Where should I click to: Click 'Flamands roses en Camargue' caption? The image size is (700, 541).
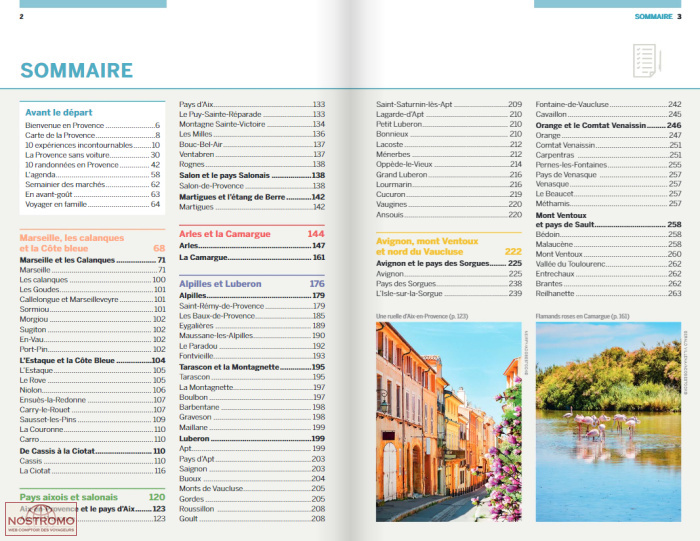pyautogui.click(x=582, y=316)
